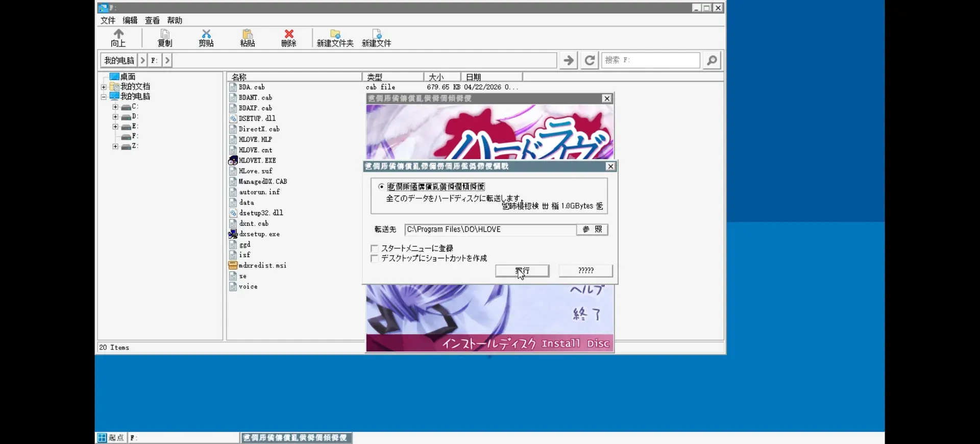This screenshot has height=444, width=980.
Task: Click the New File (新建文件) icon
Action: click(377, 34)
